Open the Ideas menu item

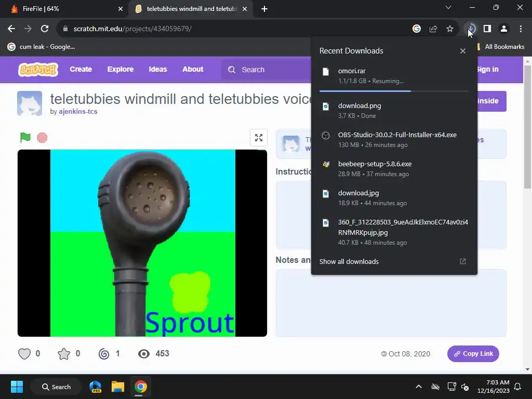(x=158, y=69)
